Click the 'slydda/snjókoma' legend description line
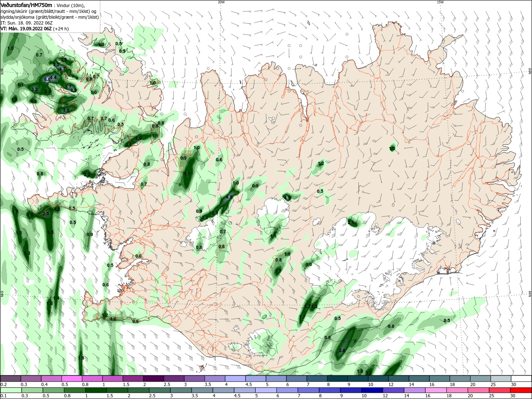 (x=49, y=17)
